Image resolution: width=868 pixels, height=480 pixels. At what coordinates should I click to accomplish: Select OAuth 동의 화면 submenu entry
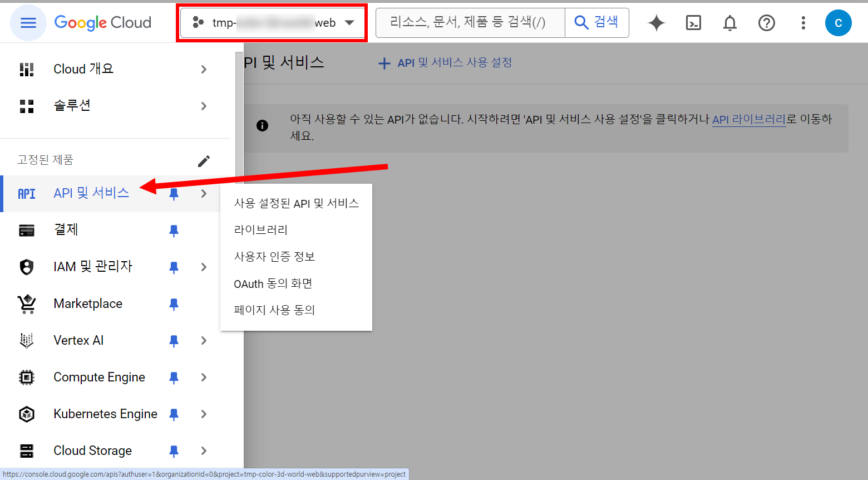coord(296,283)
